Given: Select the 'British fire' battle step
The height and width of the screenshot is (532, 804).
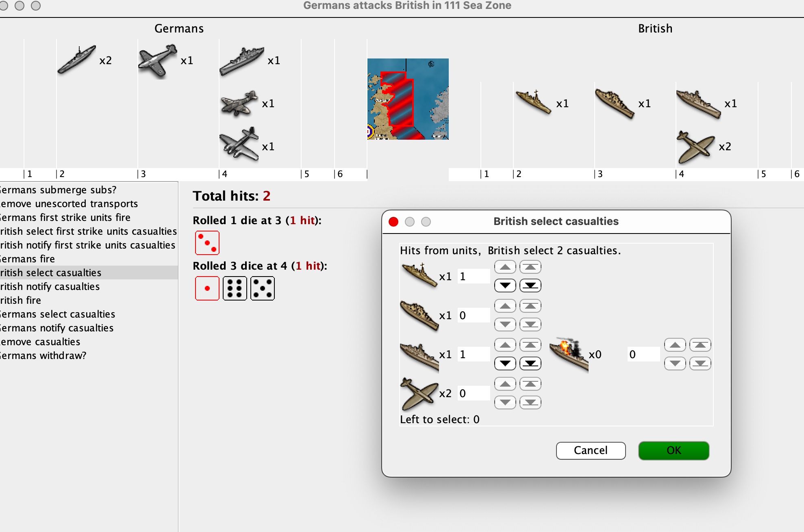Looking at the screenshot, I should click(21, 301).
